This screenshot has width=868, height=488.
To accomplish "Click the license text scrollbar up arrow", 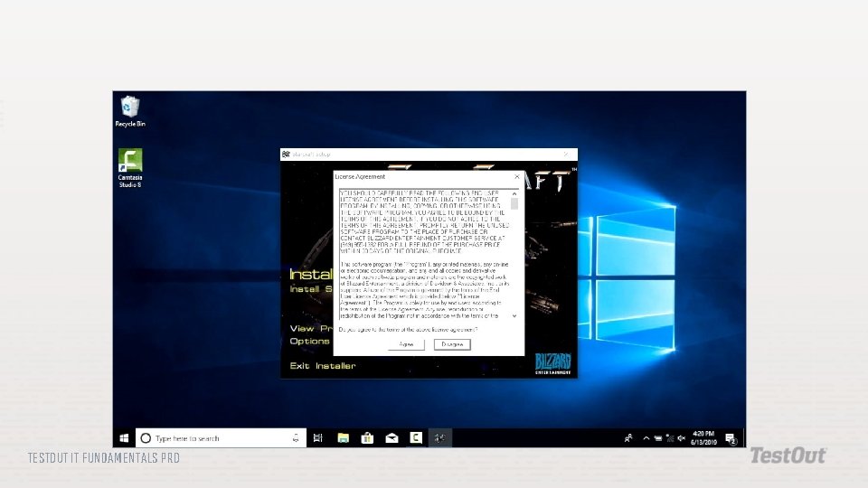I will point(514,193).
